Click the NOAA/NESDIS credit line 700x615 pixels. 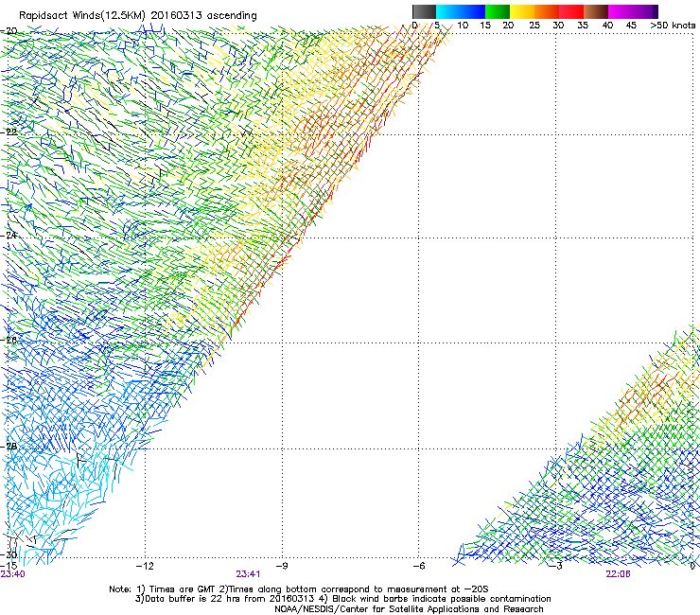pos(409,609)
